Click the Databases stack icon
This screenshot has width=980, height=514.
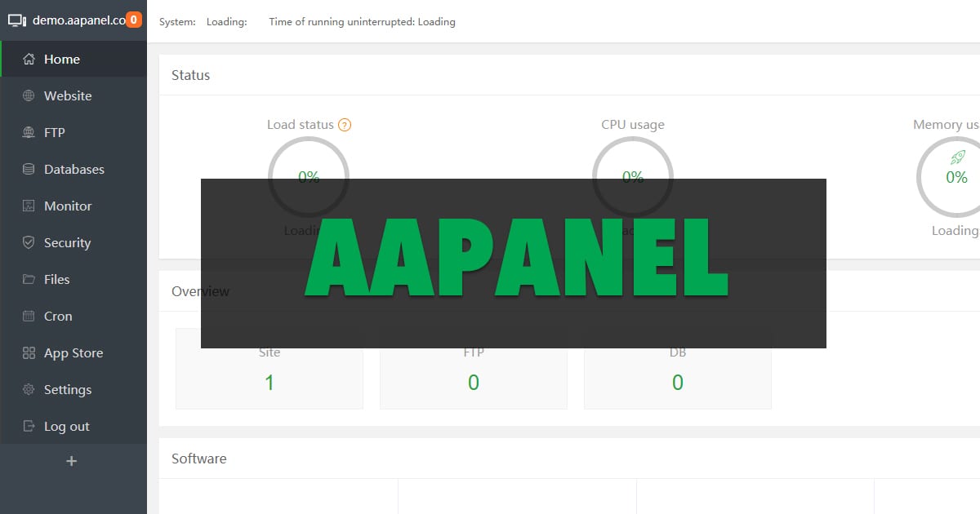[29, 170]
